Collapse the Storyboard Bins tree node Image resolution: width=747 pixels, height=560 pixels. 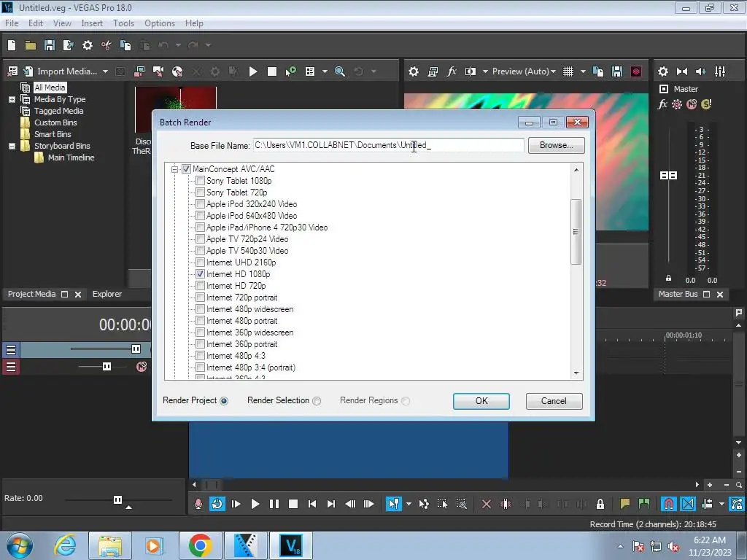tap(12, 146)
